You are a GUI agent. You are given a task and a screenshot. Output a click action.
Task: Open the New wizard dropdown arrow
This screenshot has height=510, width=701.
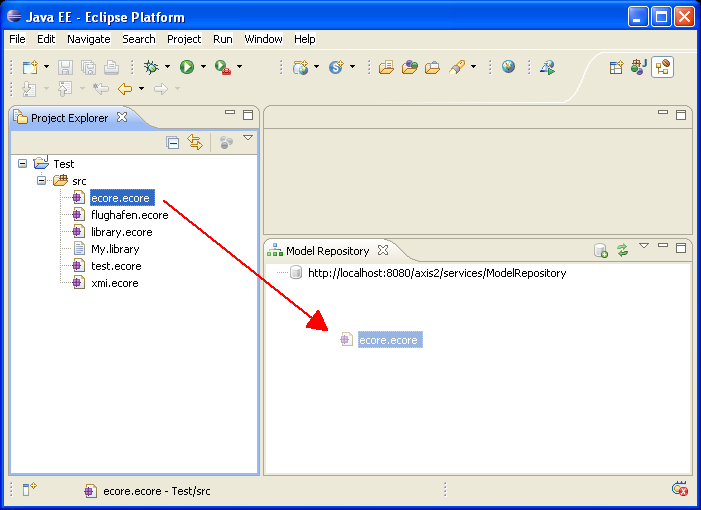pos(46,67)
